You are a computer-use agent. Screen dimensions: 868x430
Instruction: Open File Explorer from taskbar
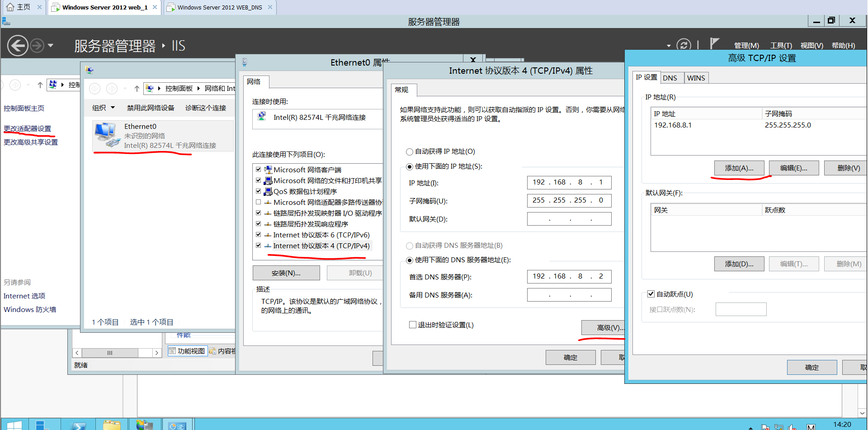click(112, 425)
